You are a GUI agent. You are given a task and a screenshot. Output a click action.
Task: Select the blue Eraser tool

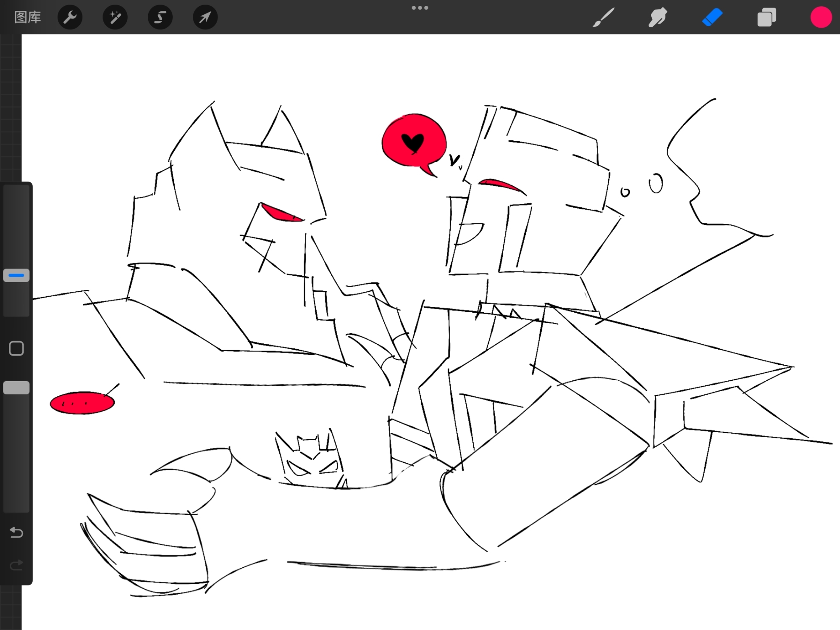point(712,18)
